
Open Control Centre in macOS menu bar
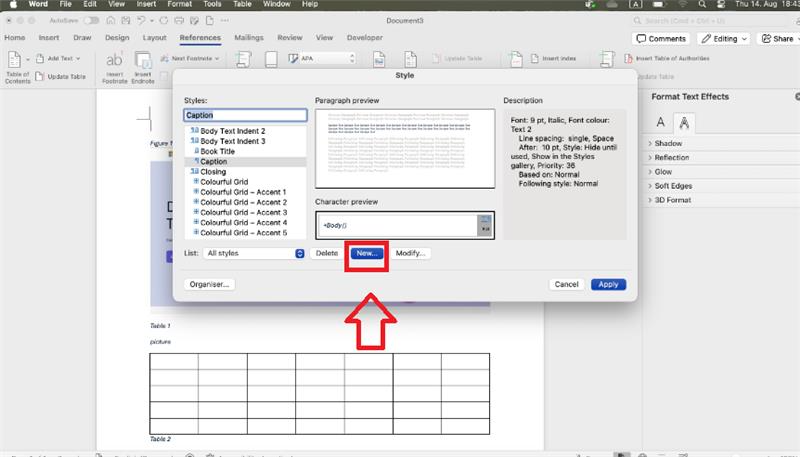[721, 4]
